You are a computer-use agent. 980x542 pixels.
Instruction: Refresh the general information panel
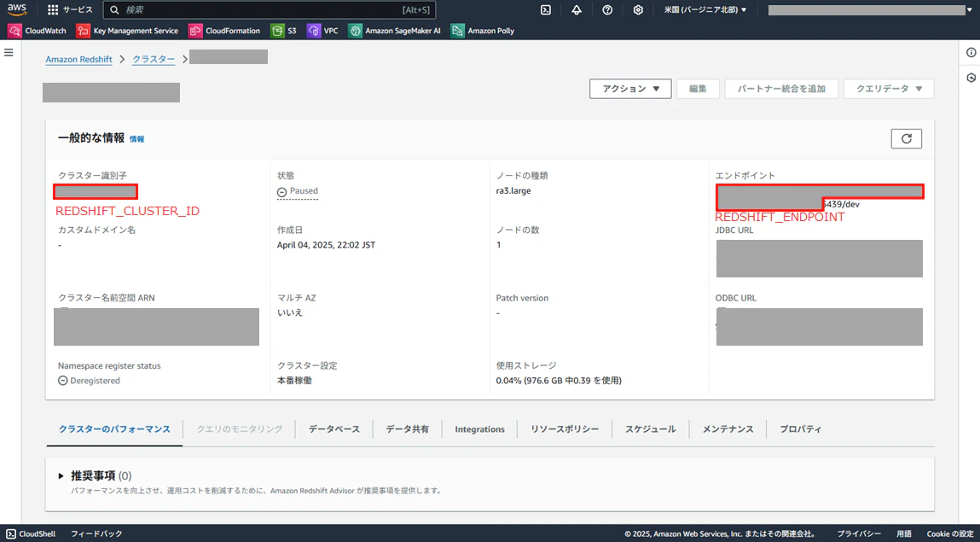click(907, 139)
